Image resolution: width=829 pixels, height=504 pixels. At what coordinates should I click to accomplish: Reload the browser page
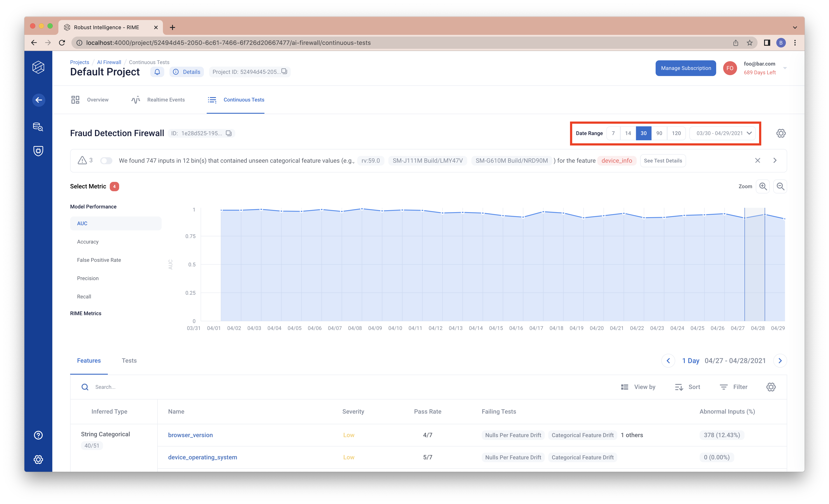(x=62, y=43)
